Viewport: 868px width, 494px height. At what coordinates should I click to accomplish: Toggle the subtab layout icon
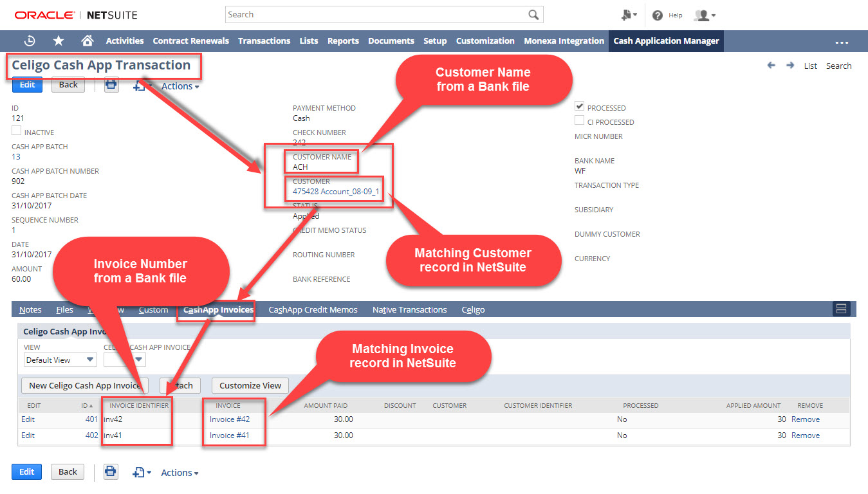pos(842,309)
